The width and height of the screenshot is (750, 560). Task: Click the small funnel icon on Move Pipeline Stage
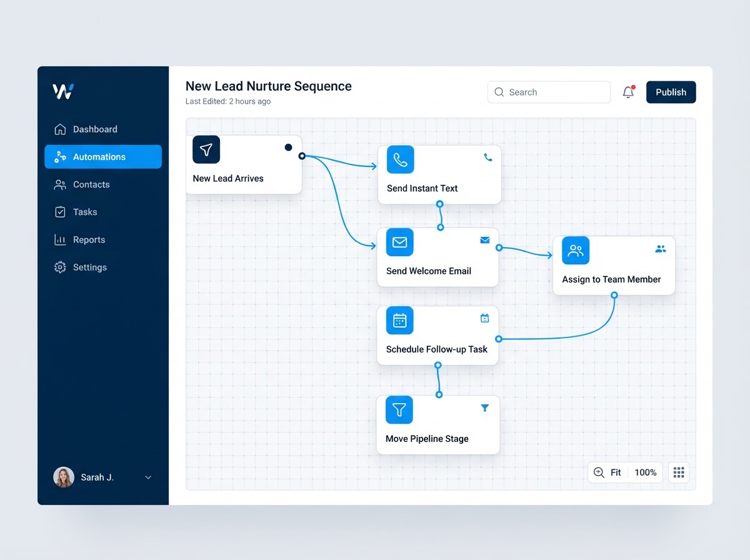coord(484,408)
